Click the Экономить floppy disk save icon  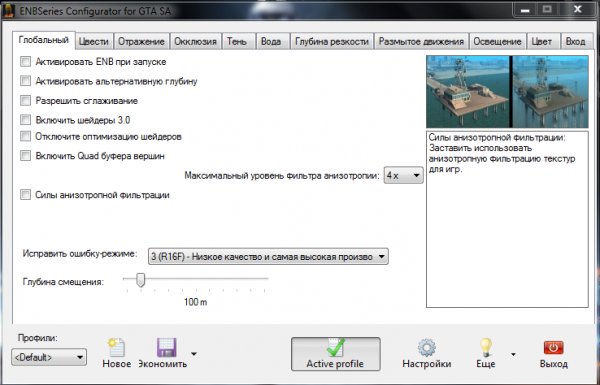pyautogui.click(x=166, y=347)
